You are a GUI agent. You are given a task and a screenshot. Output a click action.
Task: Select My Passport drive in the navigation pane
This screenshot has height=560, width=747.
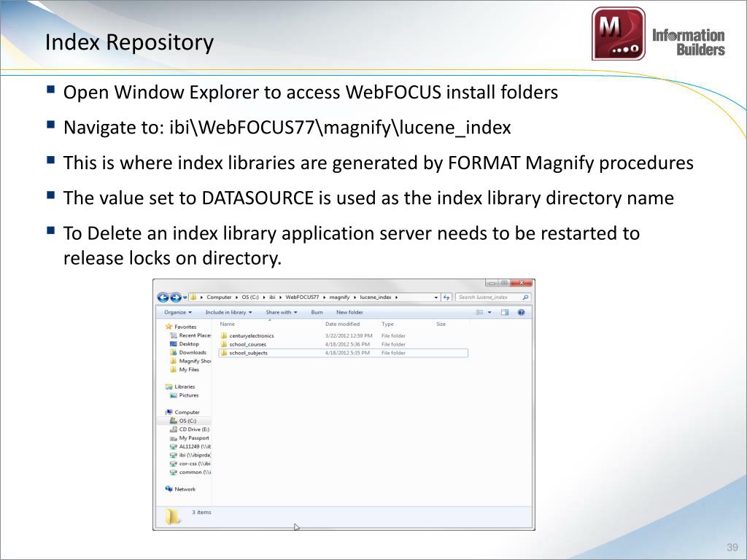pyautogui.click(x=194, y=438)
